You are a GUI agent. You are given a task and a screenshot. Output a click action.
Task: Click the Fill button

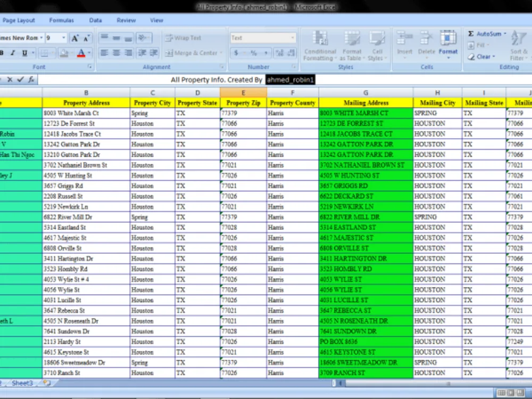tap(478, 45)
